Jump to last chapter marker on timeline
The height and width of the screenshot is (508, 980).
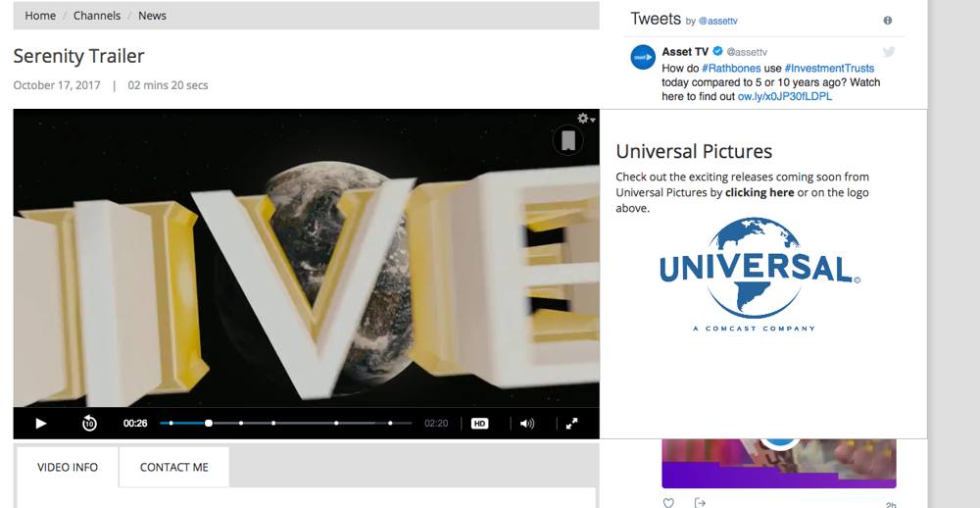click(391, 424)
